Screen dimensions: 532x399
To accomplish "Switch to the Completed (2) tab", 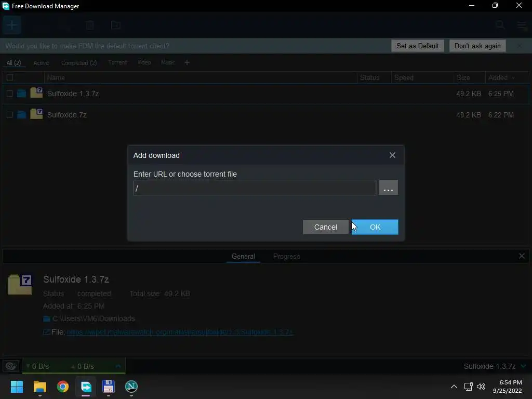I will [x=79, y=63].
